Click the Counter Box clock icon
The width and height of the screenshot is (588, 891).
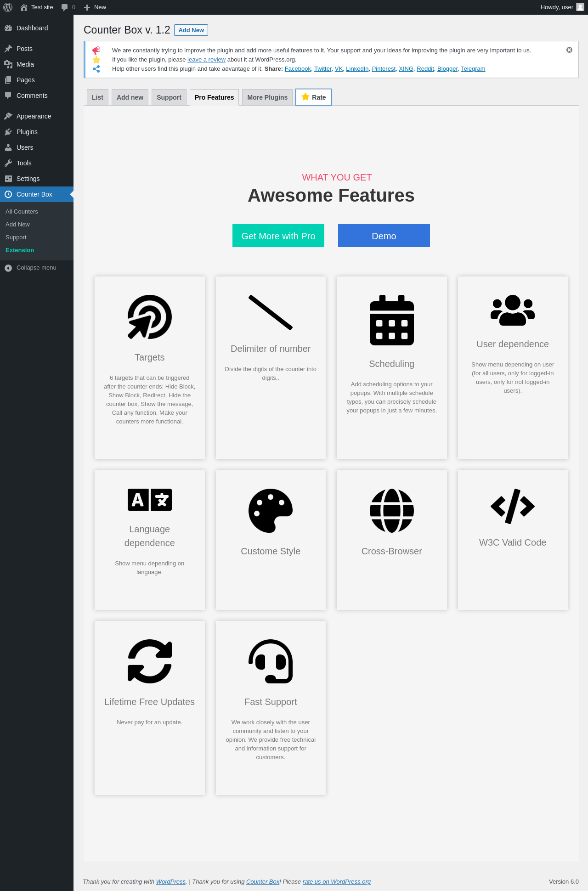(8, 194)
